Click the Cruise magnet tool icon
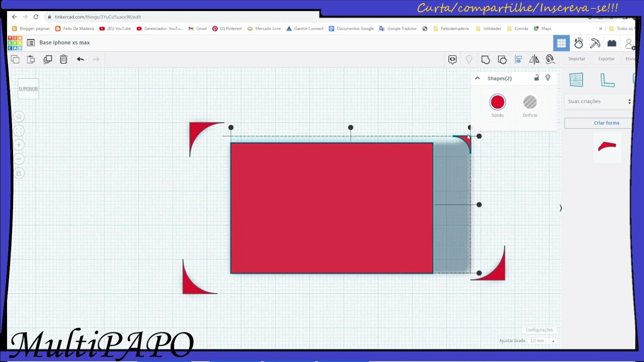The image size is (644, 362). click(x=550, y=60)
